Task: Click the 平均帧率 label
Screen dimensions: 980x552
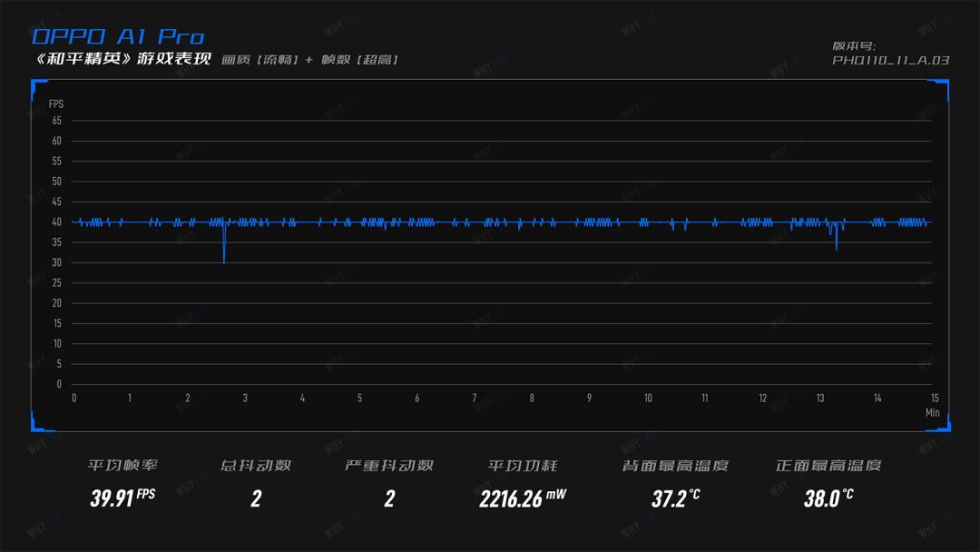Action: pos(122,465)
